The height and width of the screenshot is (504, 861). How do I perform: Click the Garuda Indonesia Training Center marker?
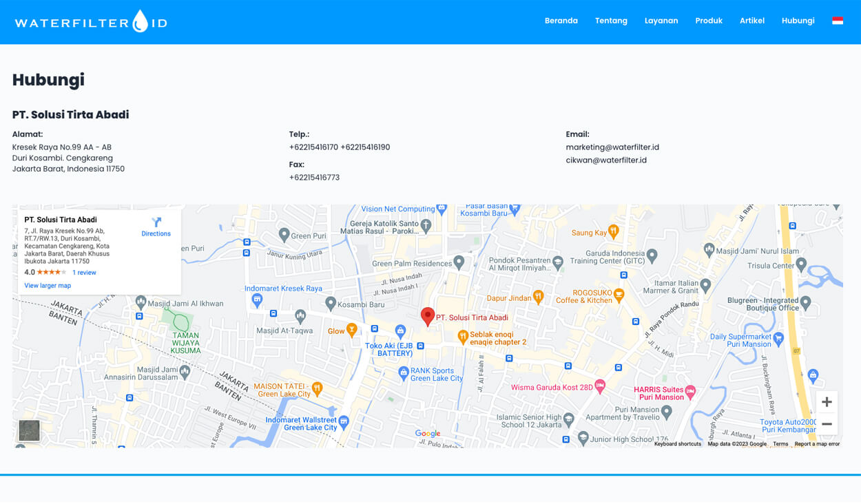click(x=652, y=255)
